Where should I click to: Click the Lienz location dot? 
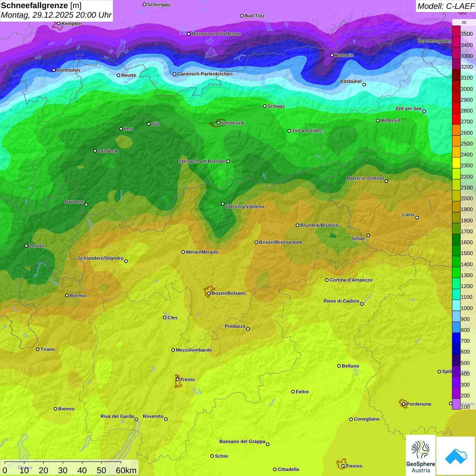[x=417, y=218]
